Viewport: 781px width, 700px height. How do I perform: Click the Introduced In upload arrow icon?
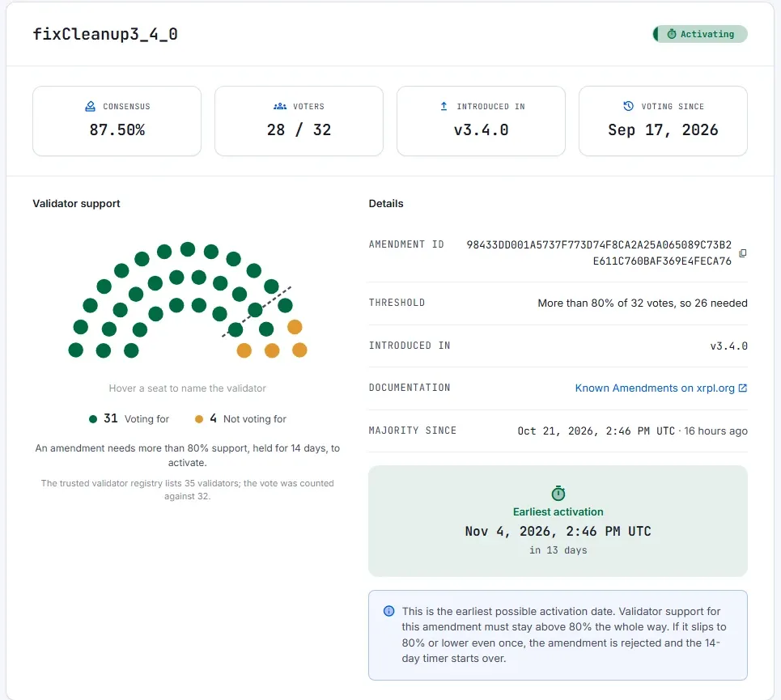[x=444, y=107]
